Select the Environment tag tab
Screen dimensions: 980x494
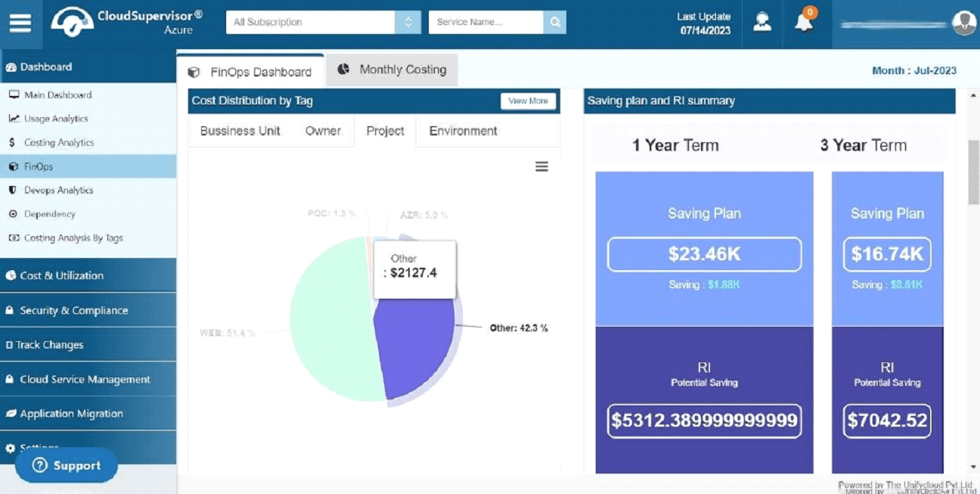coord(463,131)
